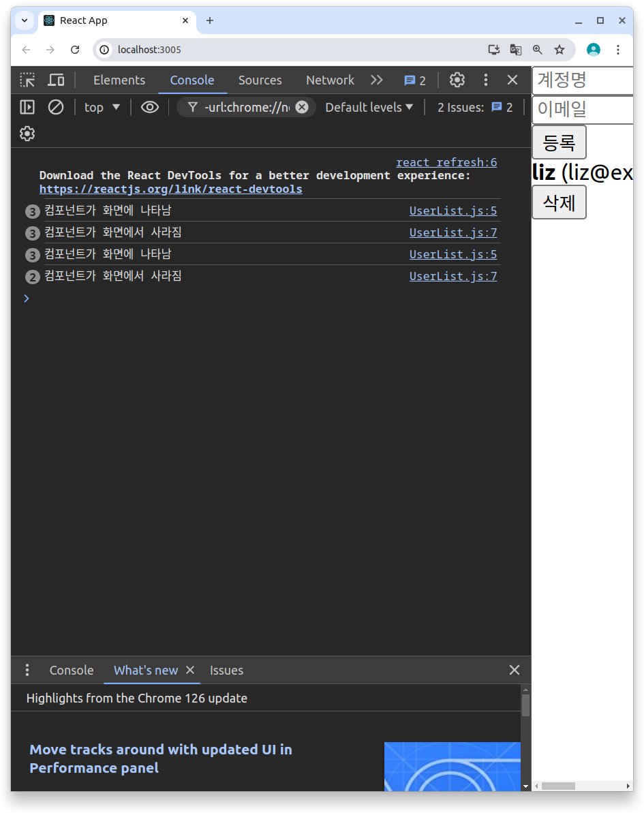Open UserList.js:5 link of first log row
Image resolution: width=644 pixels, height=813 pixels.
(453, 211)
